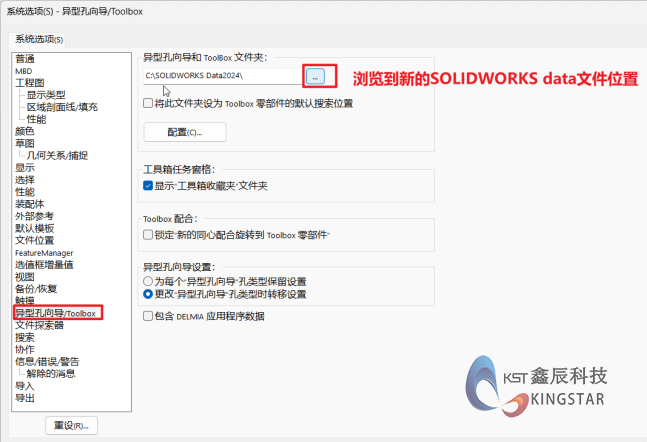
Task: Click the 重设(R)... reset button
Action: (x=71, y=425)
